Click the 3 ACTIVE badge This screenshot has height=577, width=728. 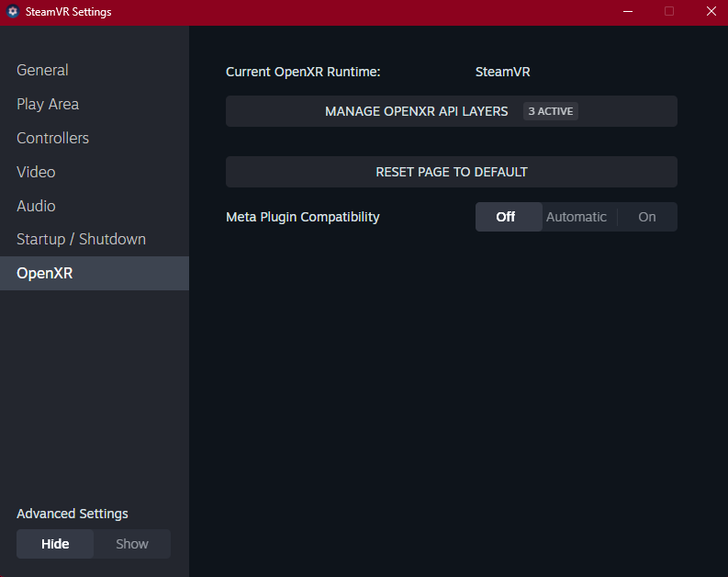[551, 111]
